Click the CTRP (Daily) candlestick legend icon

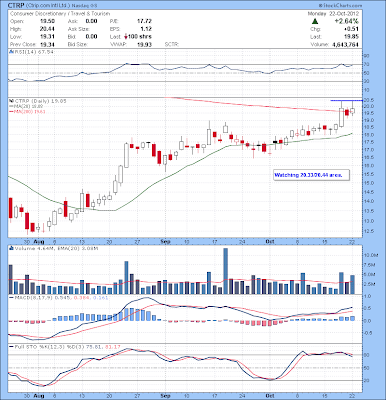point(10,101)
